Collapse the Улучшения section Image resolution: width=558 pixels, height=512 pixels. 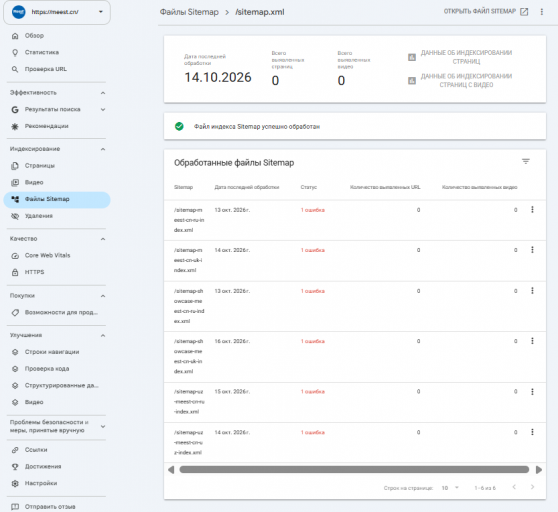pyautogui.click(x=103, y=336)
